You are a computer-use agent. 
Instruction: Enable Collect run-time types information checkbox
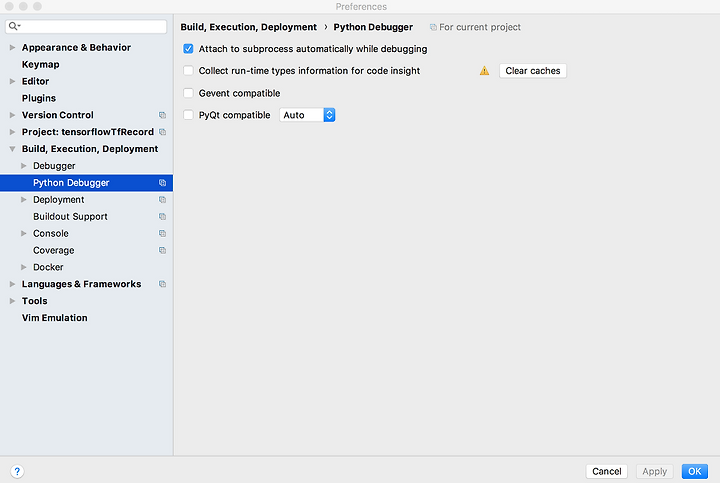point(188,71)
